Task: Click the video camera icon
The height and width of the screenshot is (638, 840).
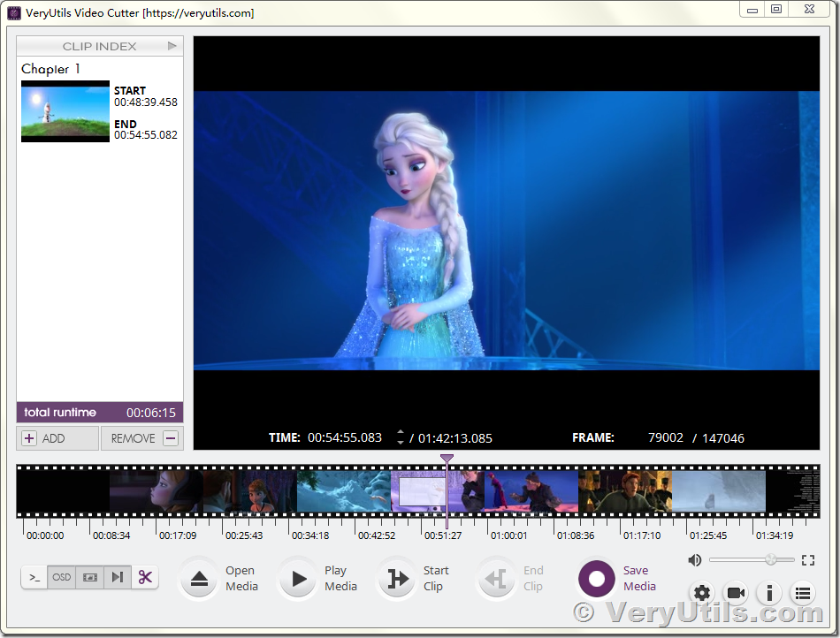Action: [x=736, y=593]
